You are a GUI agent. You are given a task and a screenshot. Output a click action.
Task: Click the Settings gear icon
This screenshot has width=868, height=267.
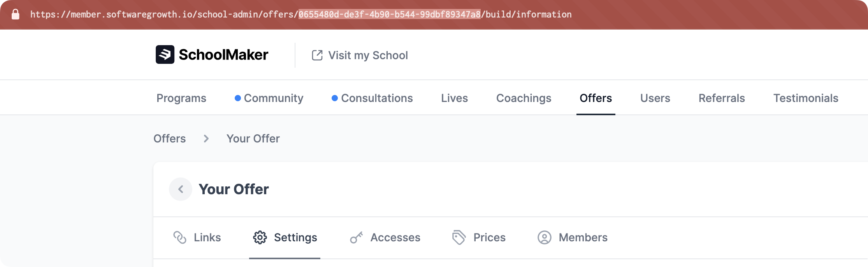pos(260,237)
